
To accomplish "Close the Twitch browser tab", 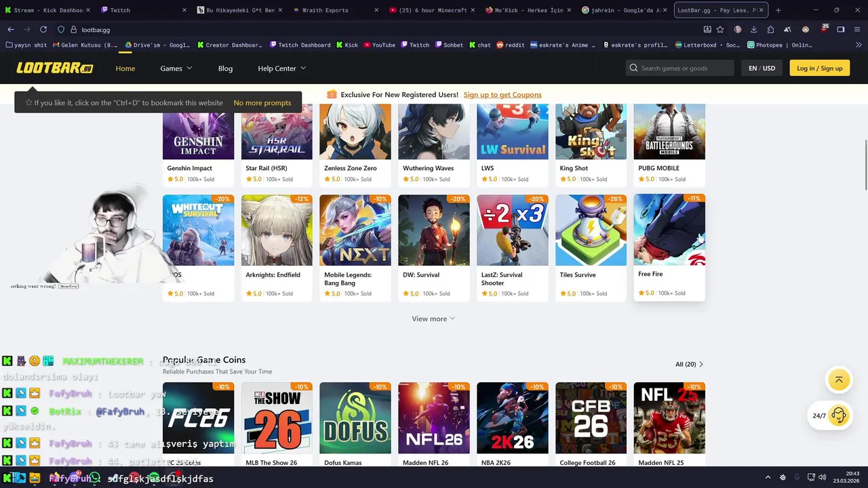I will coord(184,10).
